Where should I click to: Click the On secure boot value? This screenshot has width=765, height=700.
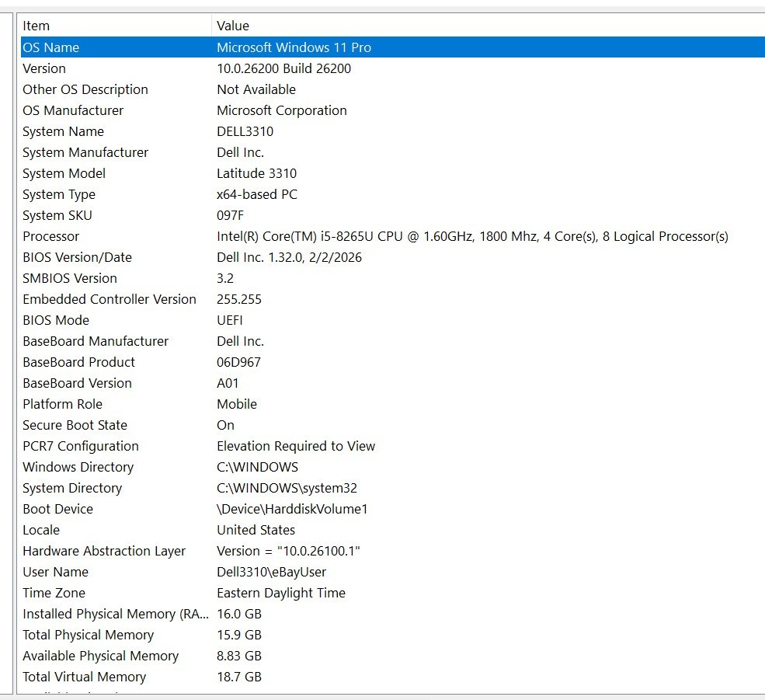point(225,425)
